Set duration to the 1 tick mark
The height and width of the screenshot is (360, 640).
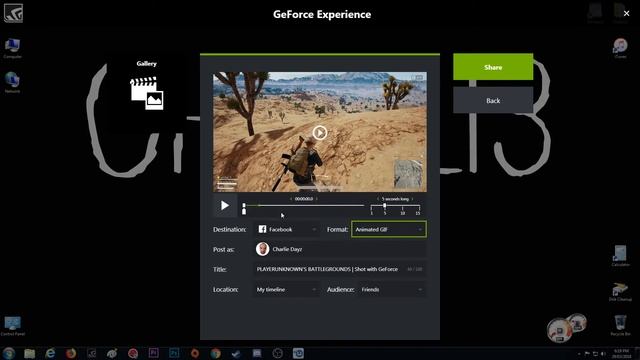click(x=371, y=211)
